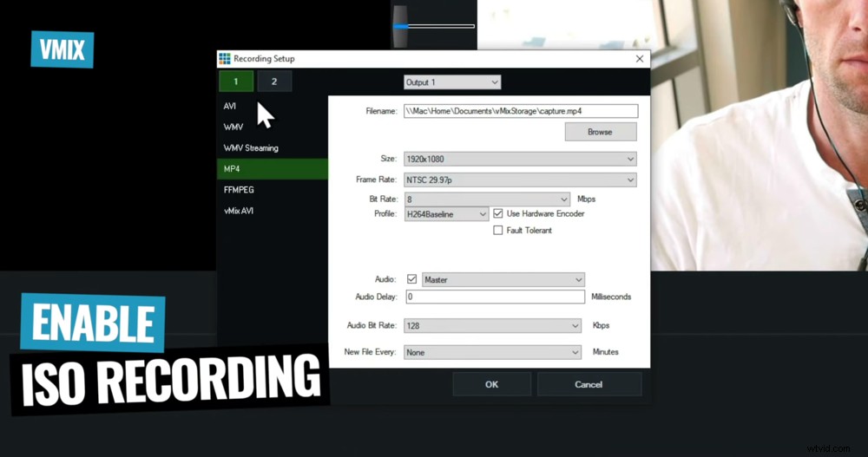Click the Cancel button
Viewport: 868px width, 457px height.
coord(589,384)
